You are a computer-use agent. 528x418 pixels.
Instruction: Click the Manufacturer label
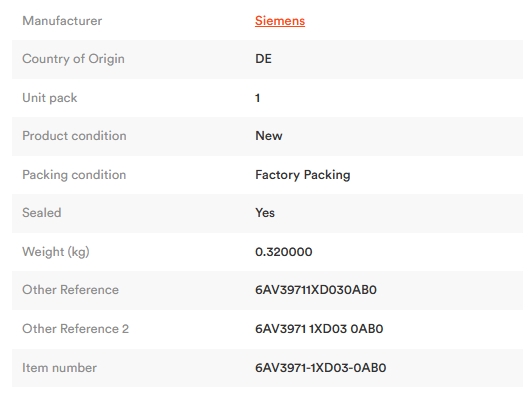tap(62, 21)
